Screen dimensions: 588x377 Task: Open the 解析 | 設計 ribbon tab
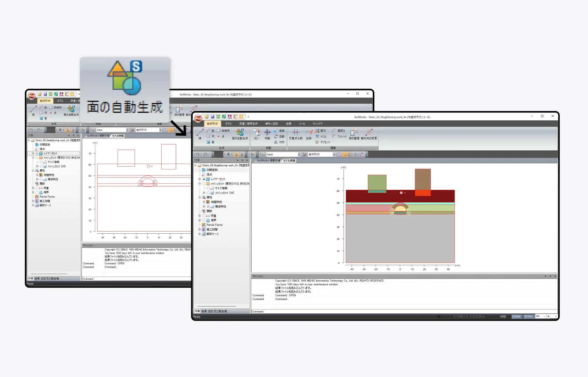(272, 124)
